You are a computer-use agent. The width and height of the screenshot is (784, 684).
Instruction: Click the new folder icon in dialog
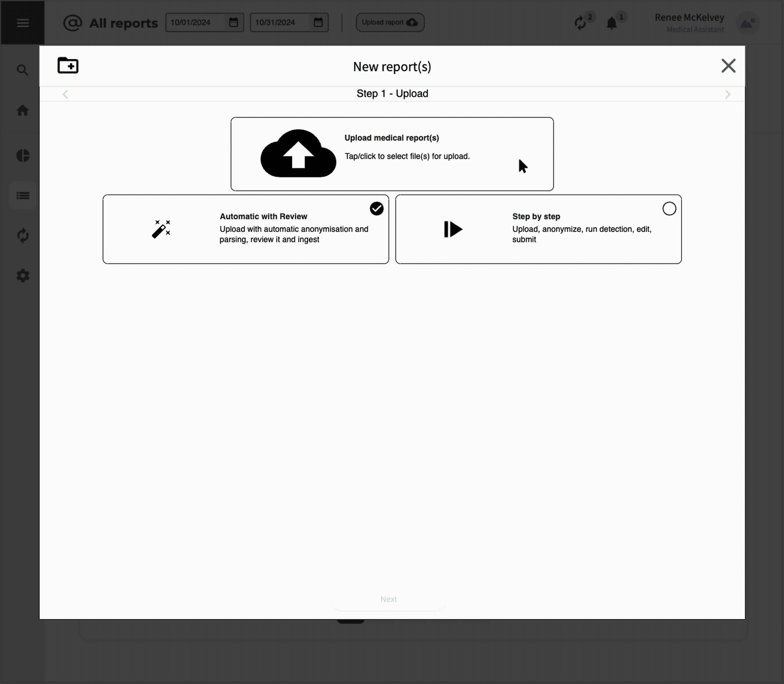(x=68, y=65)
